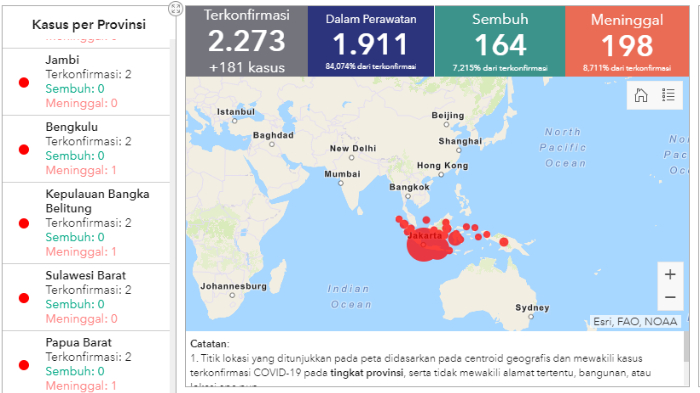The height and width of the screenshot is (393, 700).
Task: Click the New Delhi label on map
Action: (353, 148)
